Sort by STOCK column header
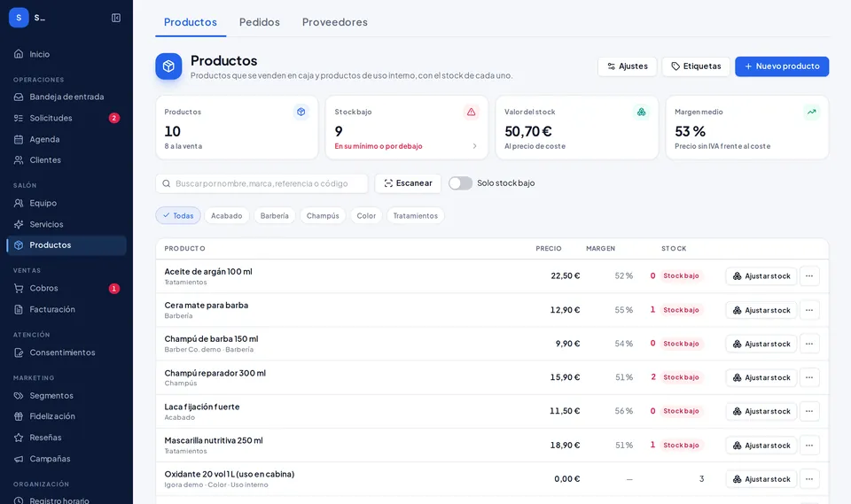This screenshot has height=504, width=851. [674, 249]
